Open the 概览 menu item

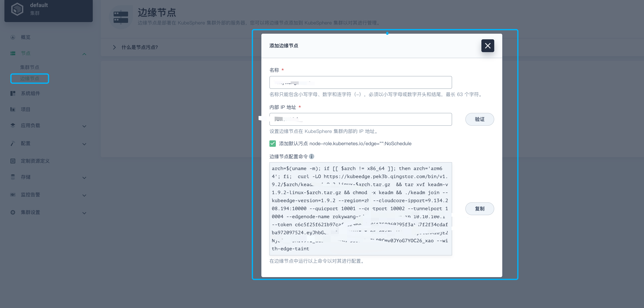pyautogui.click(x=25, y=37)
